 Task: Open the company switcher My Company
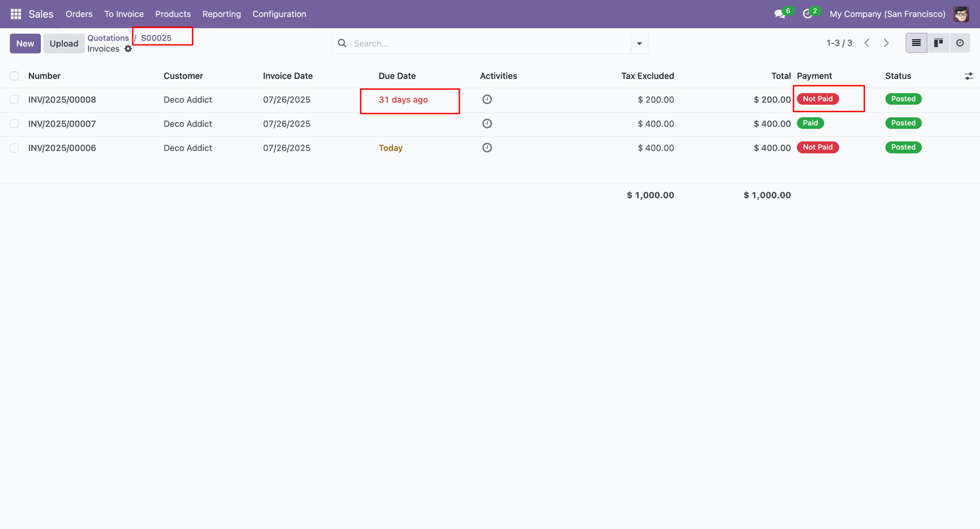(x=887, y=14)
